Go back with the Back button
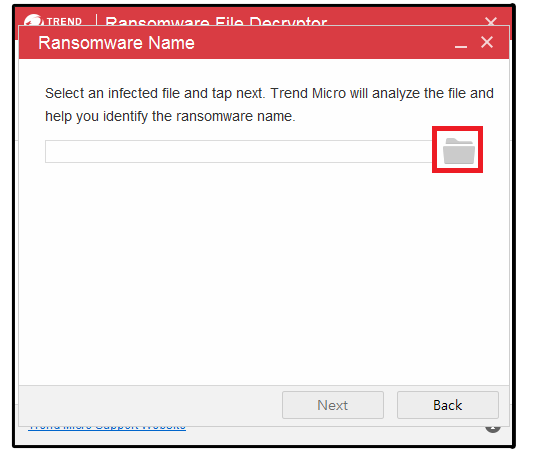Image resolution: width=539 pixels, height=469 pixels. [x=448, y=405]
